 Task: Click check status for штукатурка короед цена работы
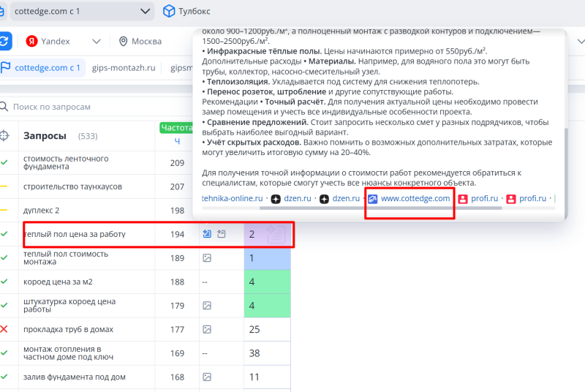pos(4,305)
